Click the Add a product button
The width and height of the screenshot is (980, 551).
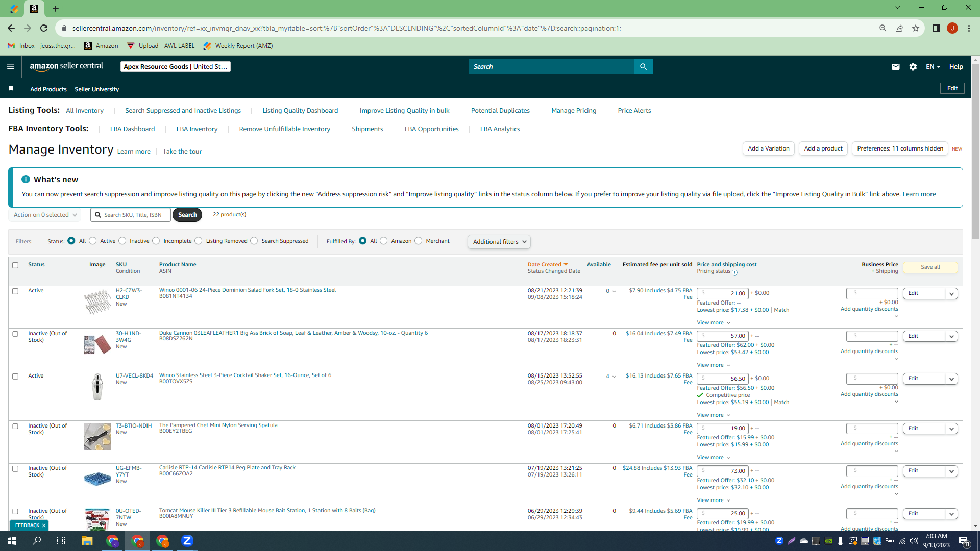[x=823, y=148]
